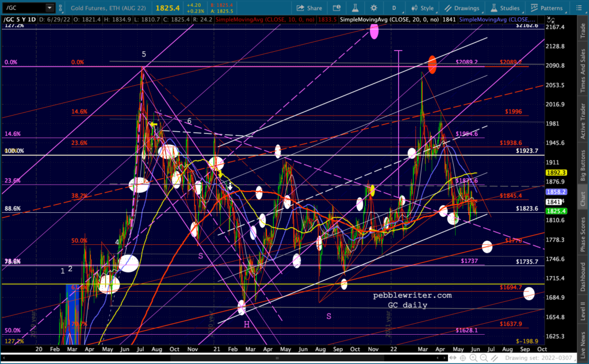Click the red $1694.7 level label
This screenshot has height=364, width=589.
coord(511,288)
